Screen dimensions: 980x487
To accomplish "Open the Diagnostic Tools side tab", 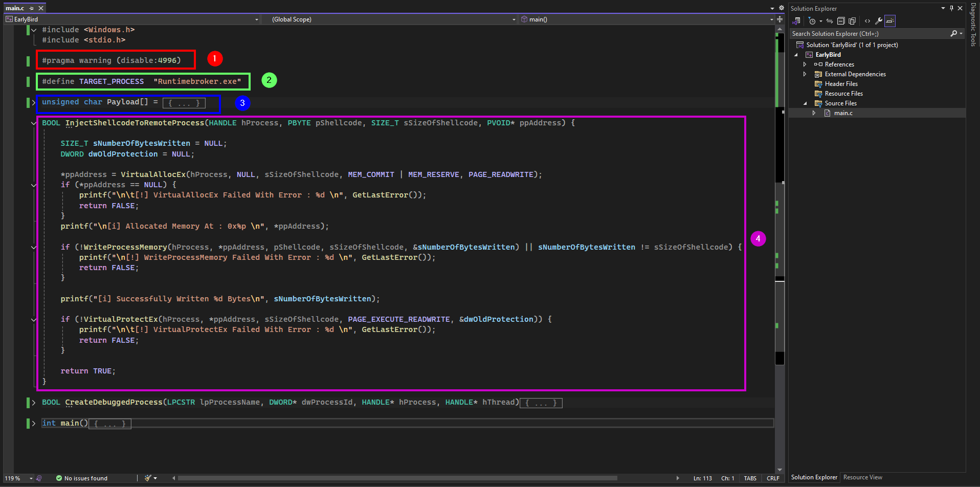I will click(973, 25).
